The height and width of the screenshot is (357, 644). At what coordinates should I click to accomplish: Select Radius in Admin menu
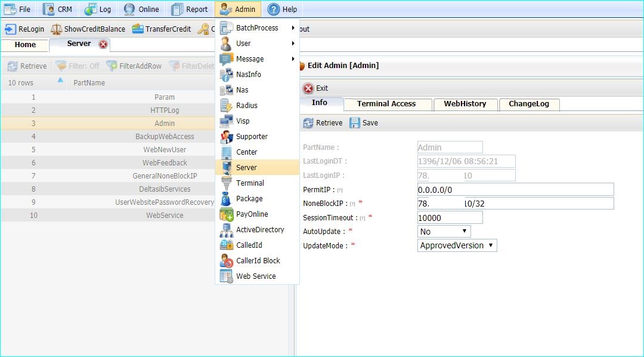(x=246, y=106)
